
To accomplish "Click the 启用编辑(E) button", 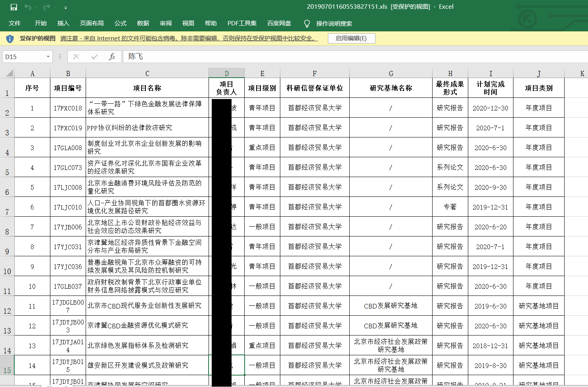I will (x=351, y=38).
